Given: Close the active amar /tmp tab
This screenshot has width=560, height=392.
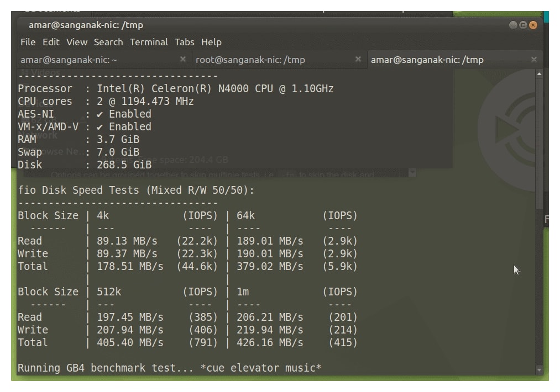Looking at the screenshot, I should pos(533,60).
